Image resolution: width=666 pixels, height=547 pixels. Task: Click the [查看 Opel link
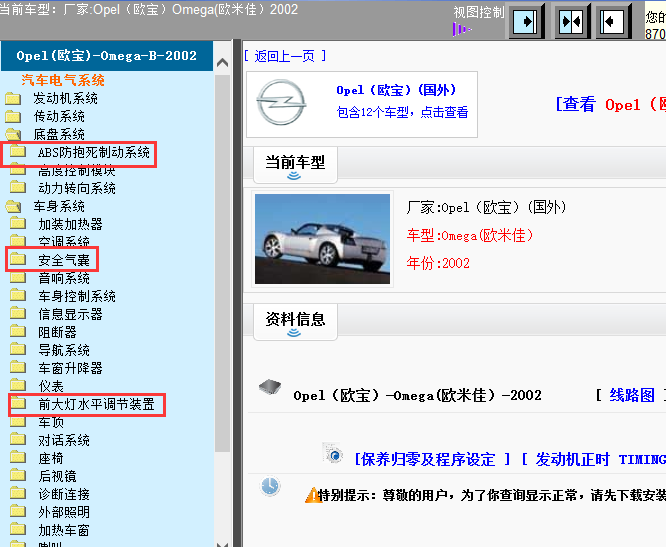coord(611,104)
